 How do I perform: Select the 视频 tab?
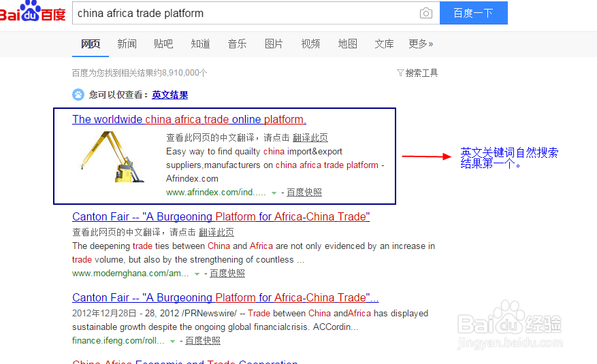click(310, 44)
